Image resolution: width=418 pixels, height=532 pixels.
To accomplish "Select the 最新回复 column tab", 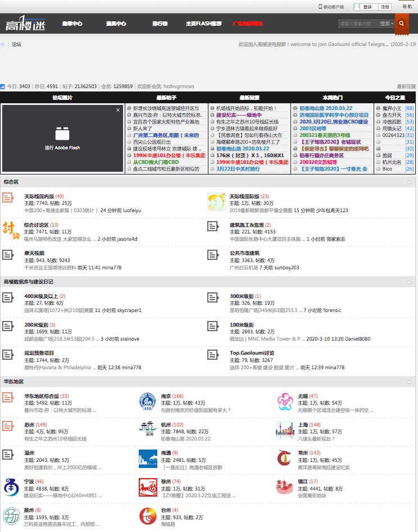I will click(249, 98).
